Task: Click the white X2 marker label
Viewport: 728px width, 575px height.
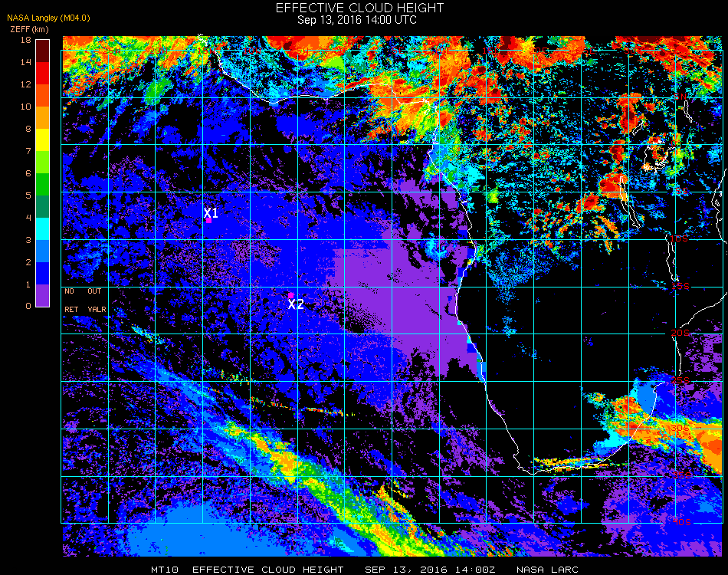Action: 296,304
